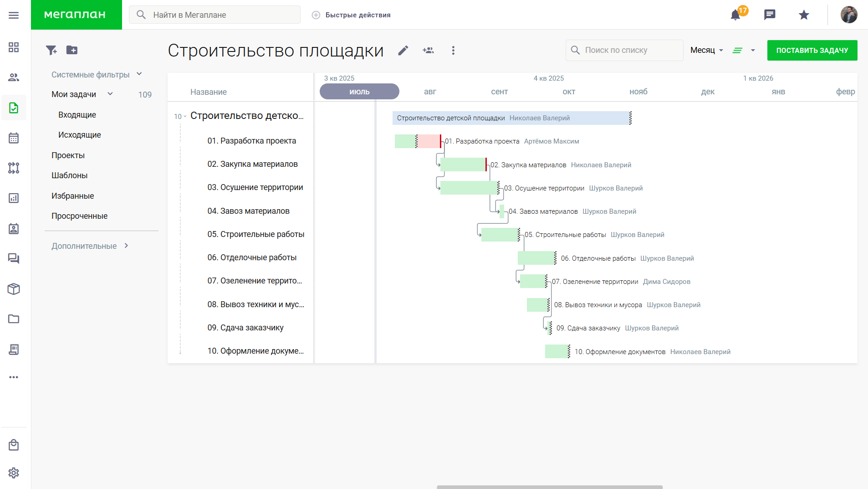868x489 pixels.
Task: Open the chat messages icon in sidebar
Action: tap(14, 258)
